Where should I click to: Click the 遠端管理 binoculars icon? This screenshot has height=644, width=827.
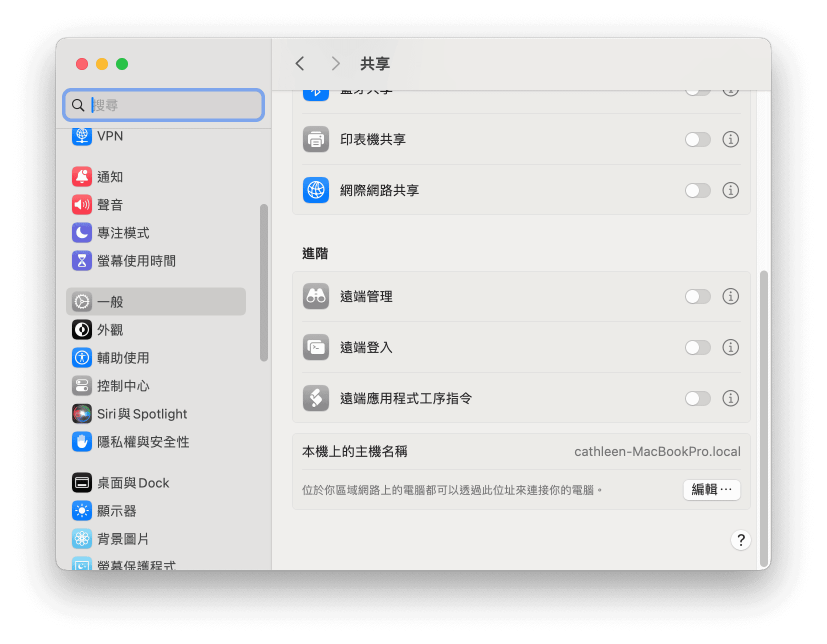[316, 296]
